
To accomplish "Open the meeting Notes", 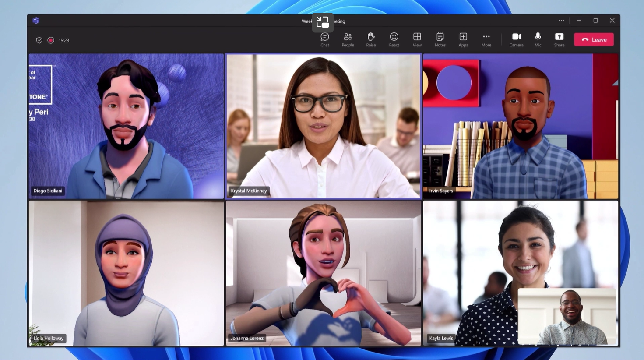I will pos(440,39).
